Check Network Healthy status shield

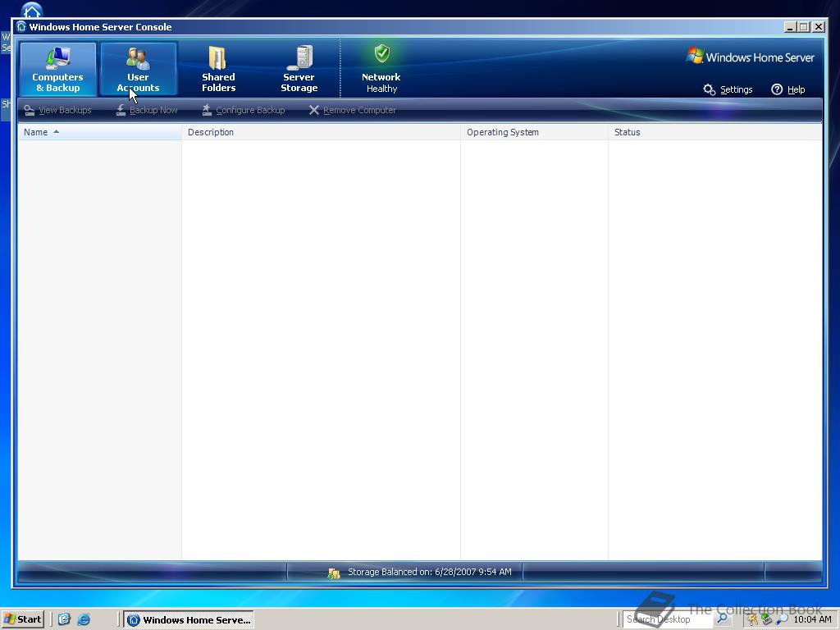pos(381,53)
